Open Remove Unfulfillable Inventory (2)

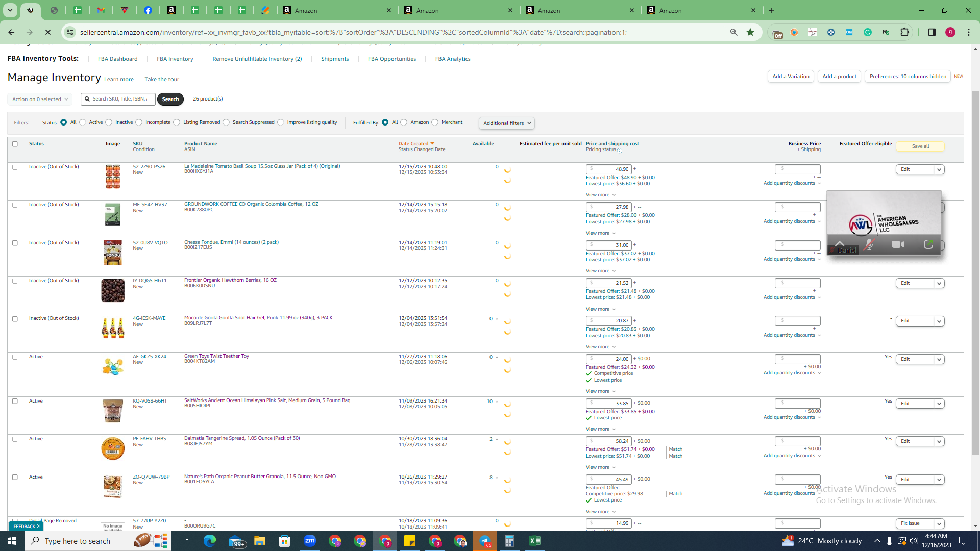[x=257, y=59]
